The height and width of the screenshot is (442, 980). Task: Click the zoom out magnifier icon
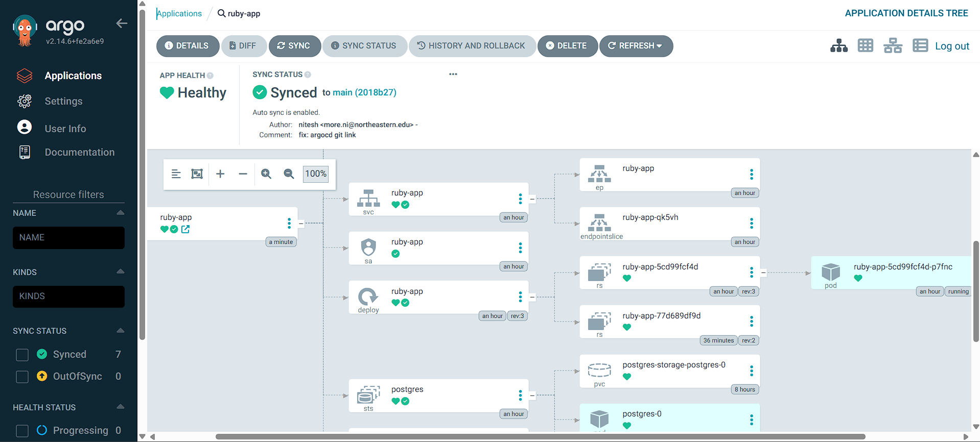(289, 174)
